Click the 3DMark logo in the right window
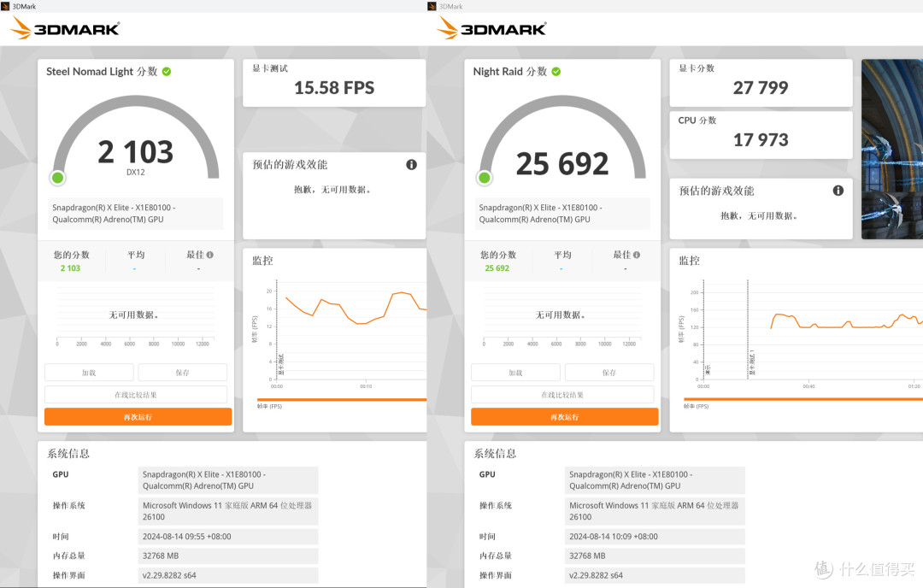Viewport: 923px width, 588px height. pos(492,28)
